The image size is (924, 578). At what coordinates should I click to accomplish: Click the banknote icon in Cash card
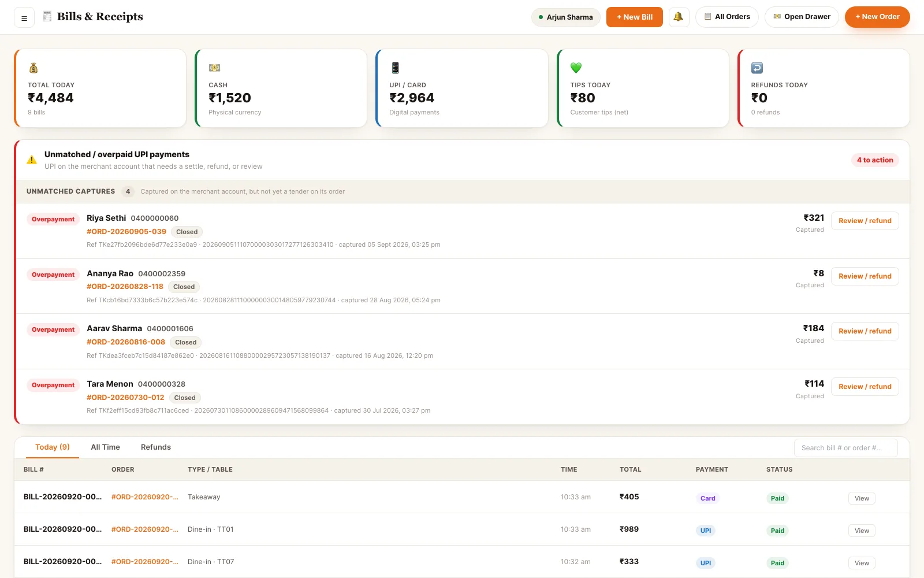point(214,68)
